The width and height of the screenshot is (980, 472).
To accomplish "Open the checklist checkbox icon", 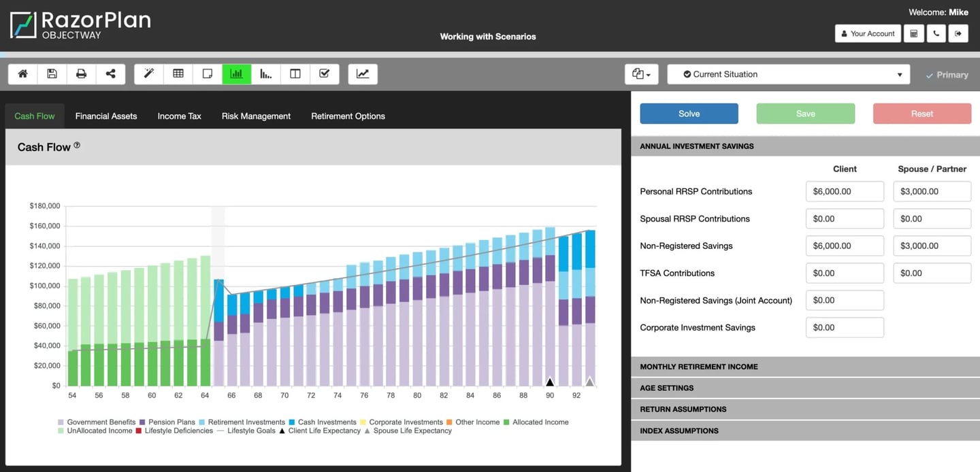I will coord(325,74).
